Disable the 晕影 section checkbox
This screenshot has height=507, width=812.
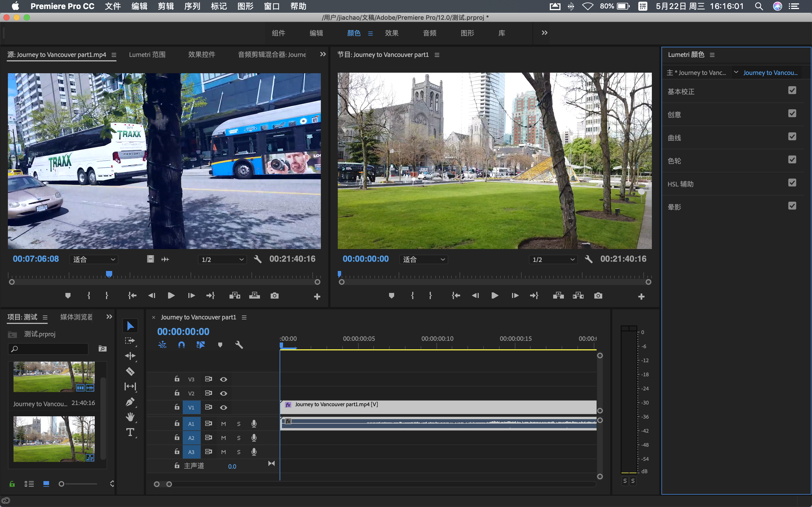(792, 206)
